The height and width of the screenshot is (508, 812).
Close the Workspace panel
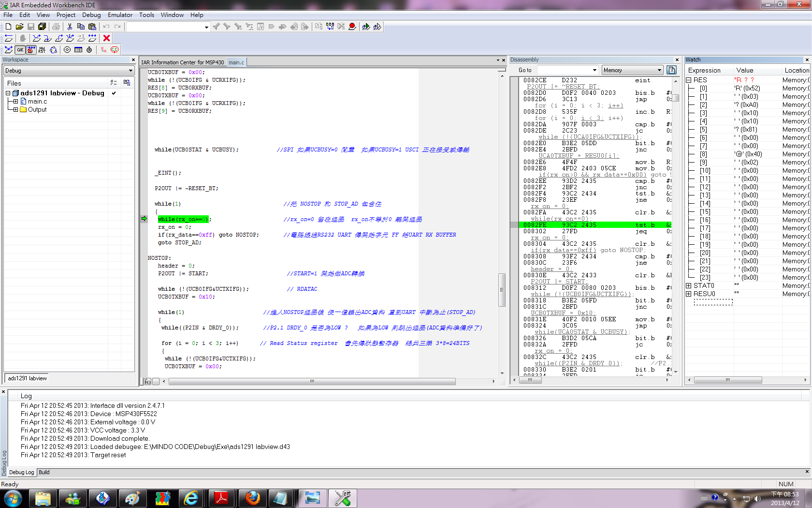click(133, 60)
